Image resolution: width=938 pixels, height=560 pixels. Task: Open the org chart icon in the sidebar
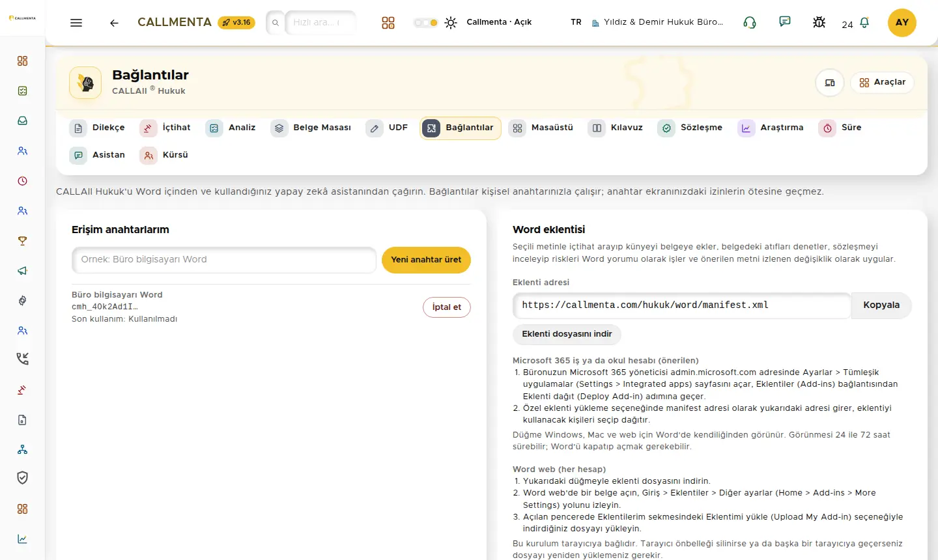tap(23, 450)
